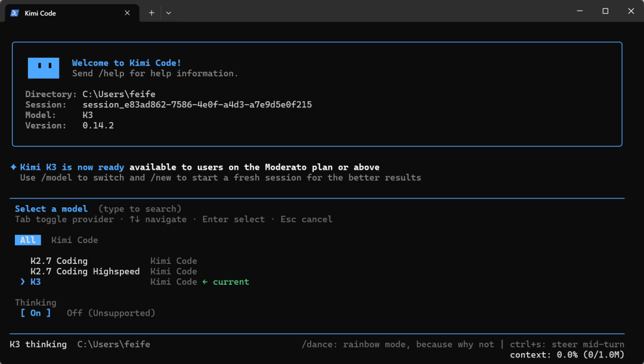
Task: Select Thinking Off (Unsupported) option
Action: coord(111,313)
